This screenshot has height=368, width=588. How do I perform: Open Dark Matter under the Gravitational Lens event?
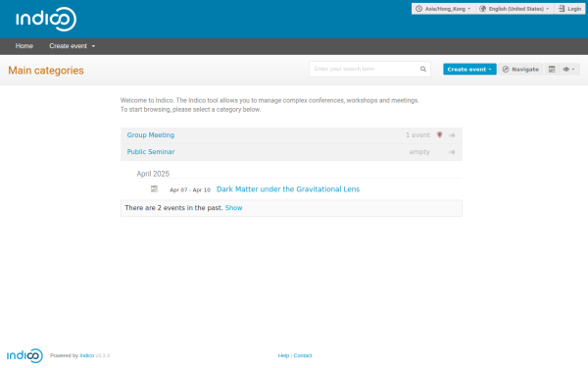[288, 189]
